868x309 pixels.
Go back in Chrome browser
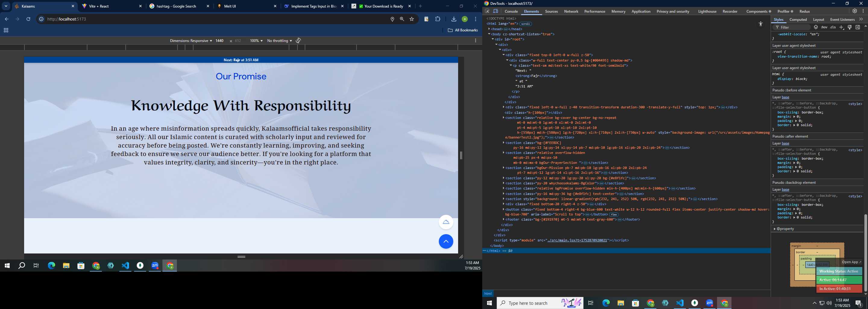click(6, 19)
